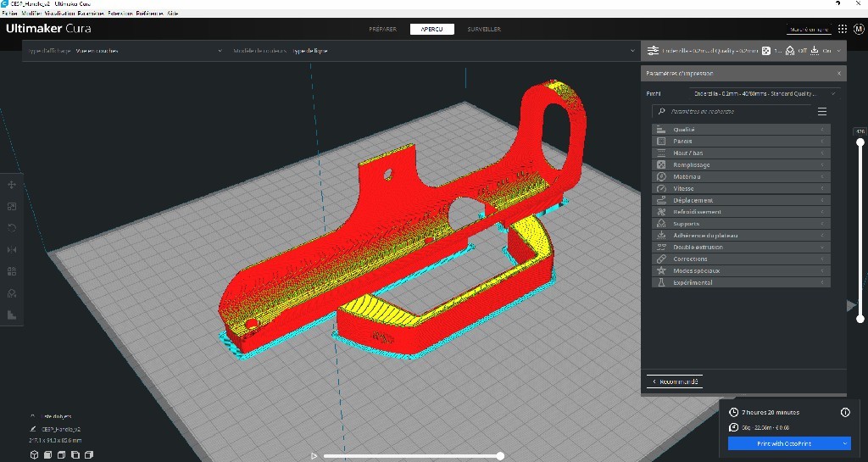Click the Print with OctoPrint button
868x462 pixels.
782,443
